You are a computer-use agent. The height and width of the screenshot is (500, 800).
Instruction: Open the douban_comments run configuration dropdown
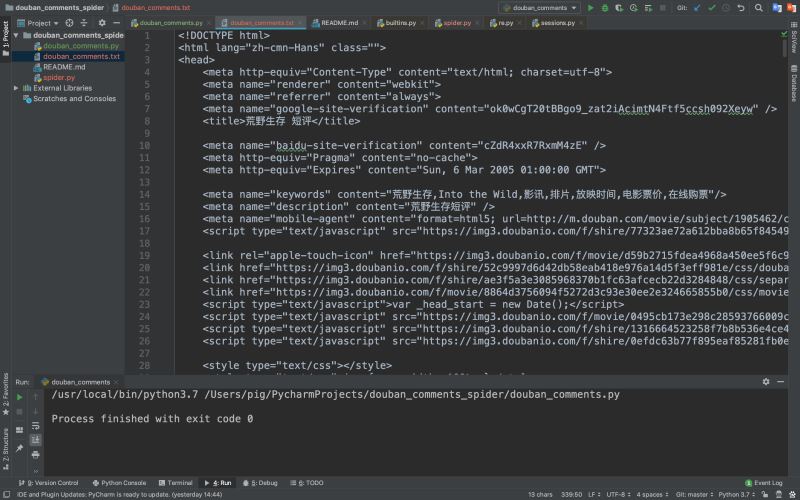pyautogui.click(x=539, y=8)
